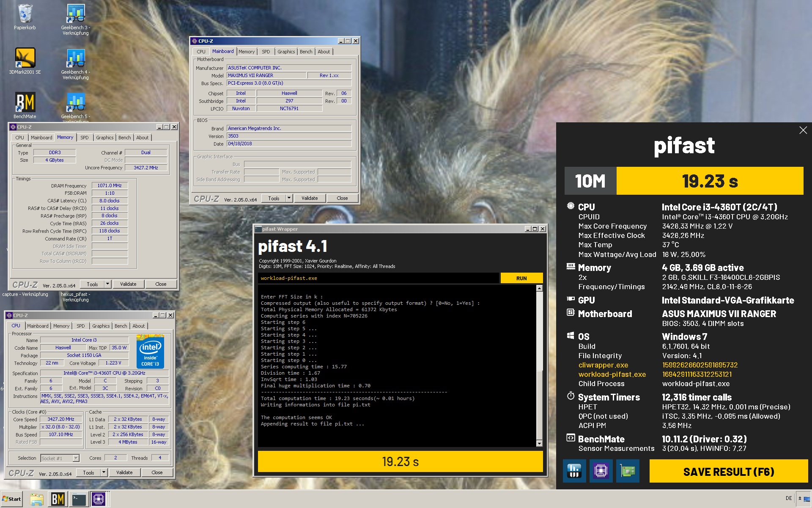Open the Geekbench 4 desktop shortcut
Viewport: 812px width, 508px height.
[76, 64]
